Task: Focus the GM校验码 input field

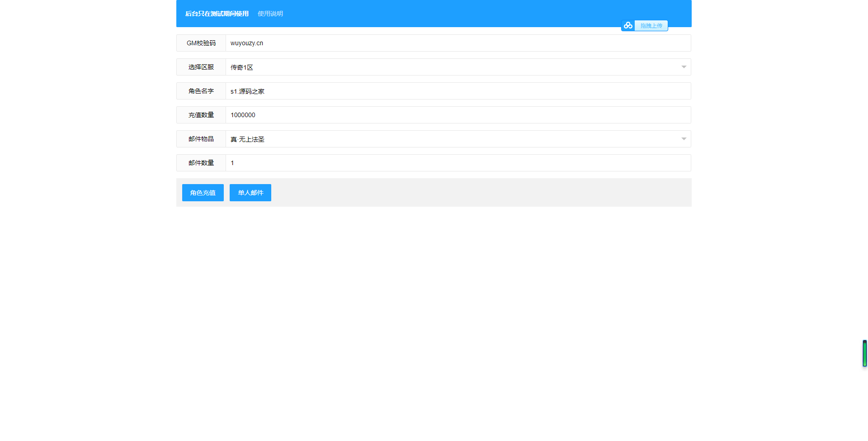Action: [x=458, y=43]
